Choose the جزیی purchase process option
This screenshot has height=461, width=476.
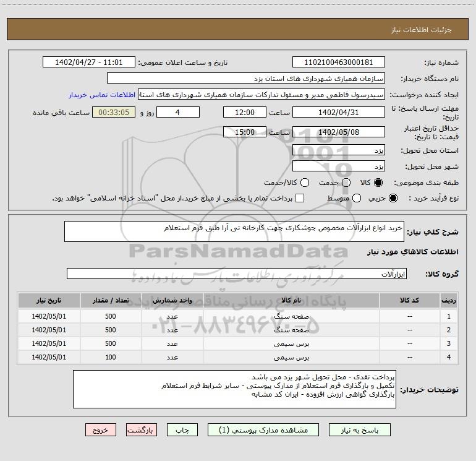click(393, 198)
